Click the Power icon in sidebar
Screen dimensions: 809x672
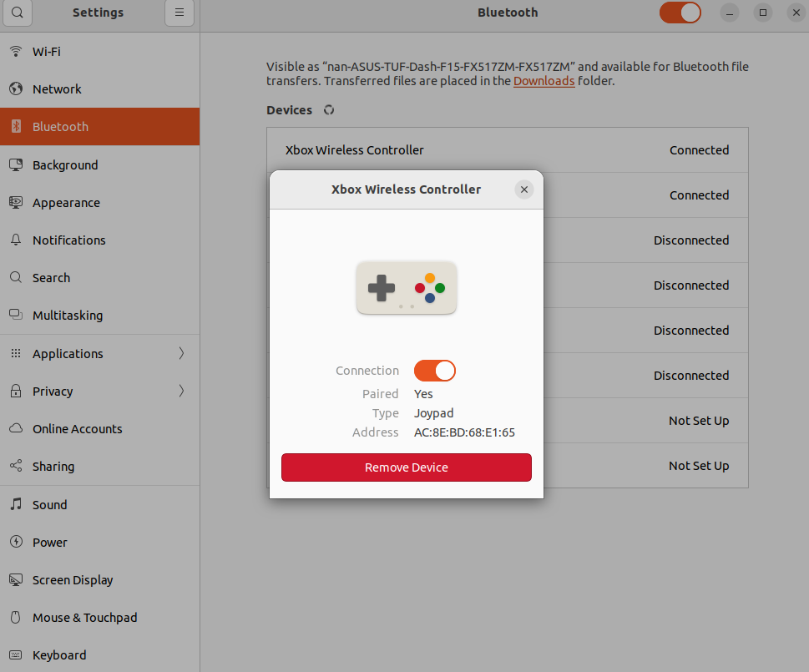click(x=16, y=542)
